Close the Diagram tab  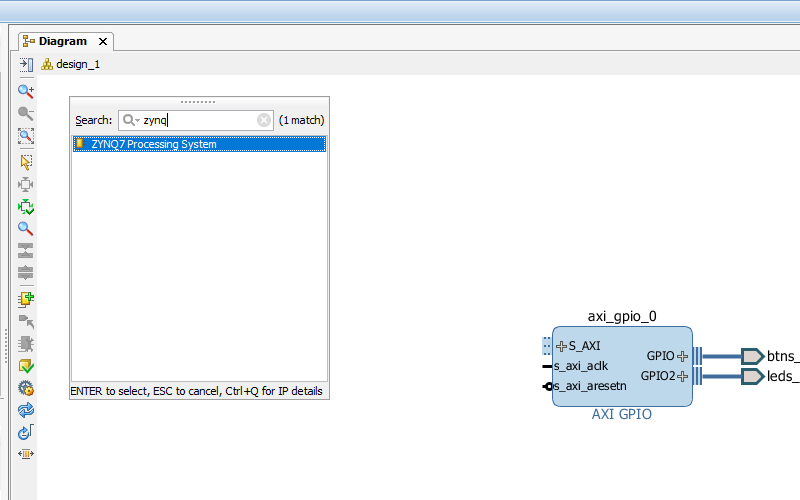[x=103, y=41]
